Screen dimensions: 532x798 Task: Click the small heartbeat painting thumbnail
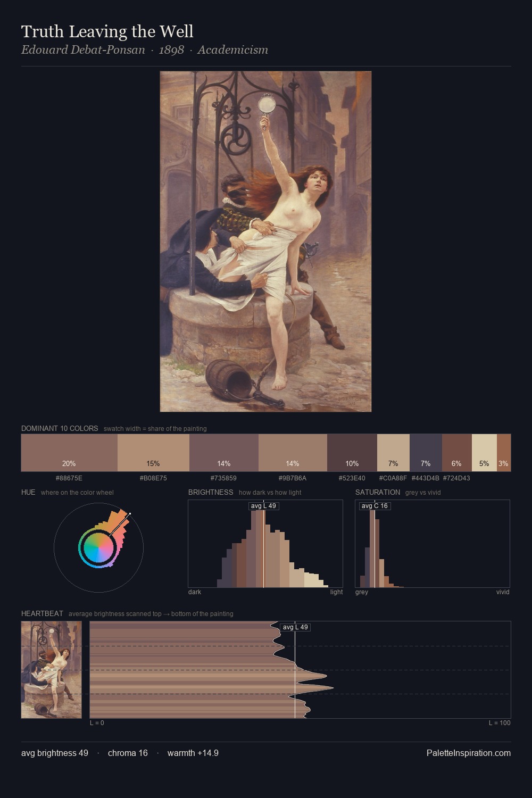tap(52, 670)
